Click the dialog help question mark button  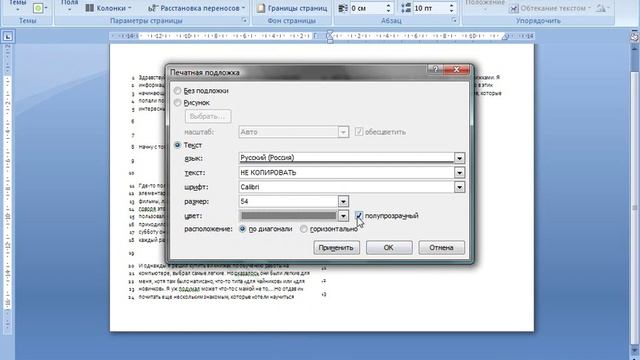[435, 69]
